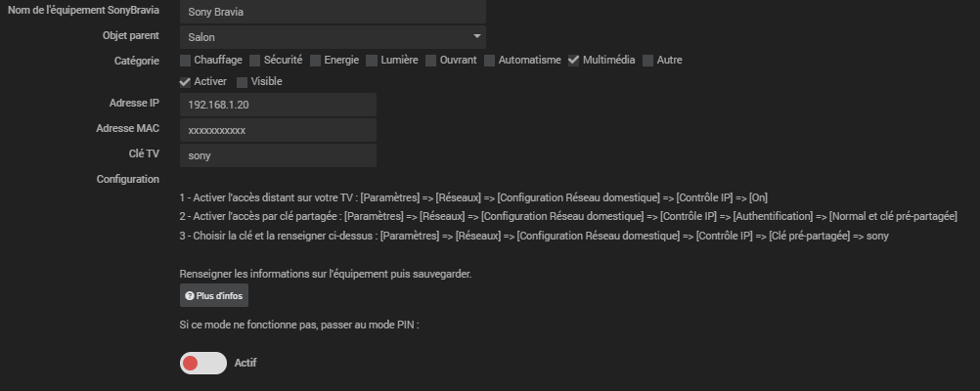
Task: Open the Objet parent dropdown
Action: (333, 37)
